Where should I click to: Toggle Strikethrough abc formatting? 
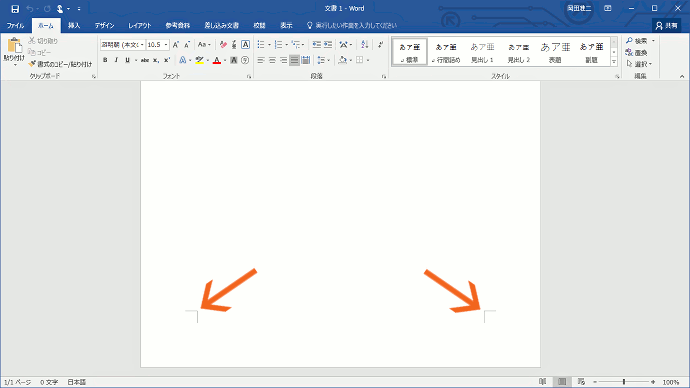(145, 60)
